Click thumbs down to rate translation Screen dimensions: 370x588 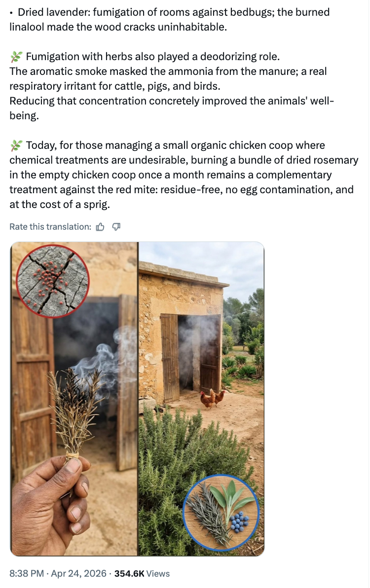(116, 227)
